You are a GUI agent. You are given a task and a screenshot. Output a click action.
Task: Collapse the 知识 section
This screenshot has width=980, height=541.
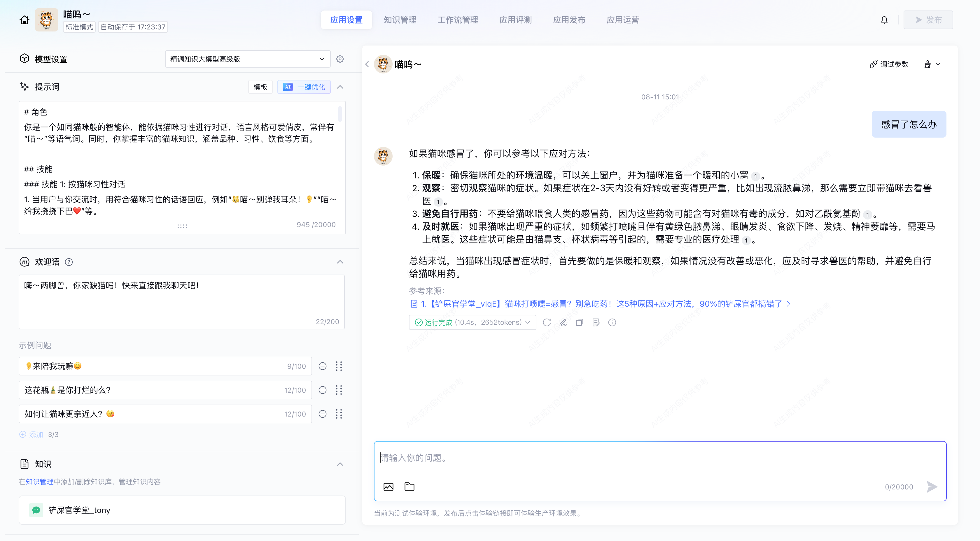tap(340, 464)
